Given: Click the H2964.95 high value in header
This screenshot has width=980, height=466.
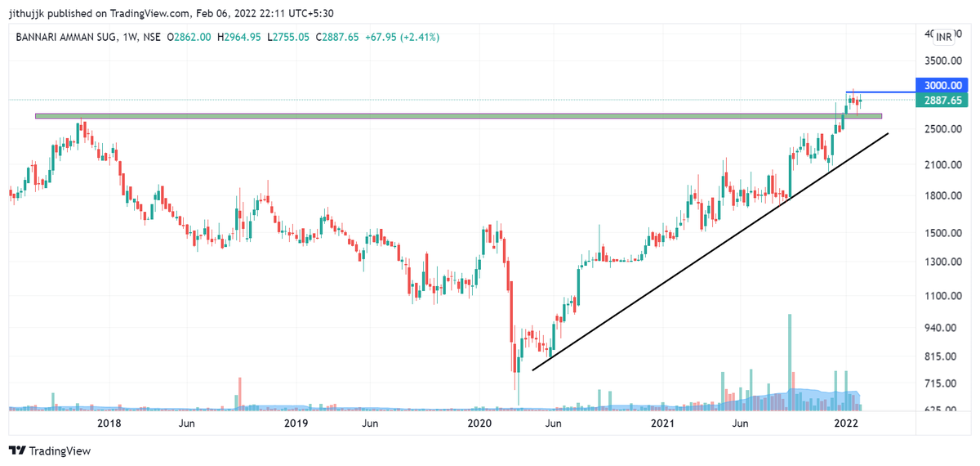Looking at the screenshot, I should point(238,37).
